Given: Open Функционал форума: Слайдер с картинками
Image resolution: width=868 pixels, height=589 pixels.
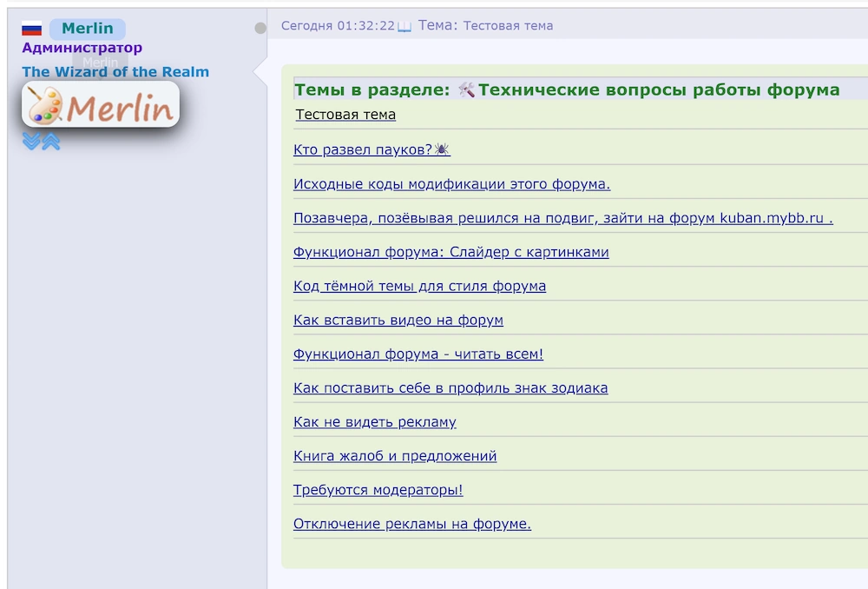Looking at the screenshot, I should pyautogui.click(x=450, y=252).
